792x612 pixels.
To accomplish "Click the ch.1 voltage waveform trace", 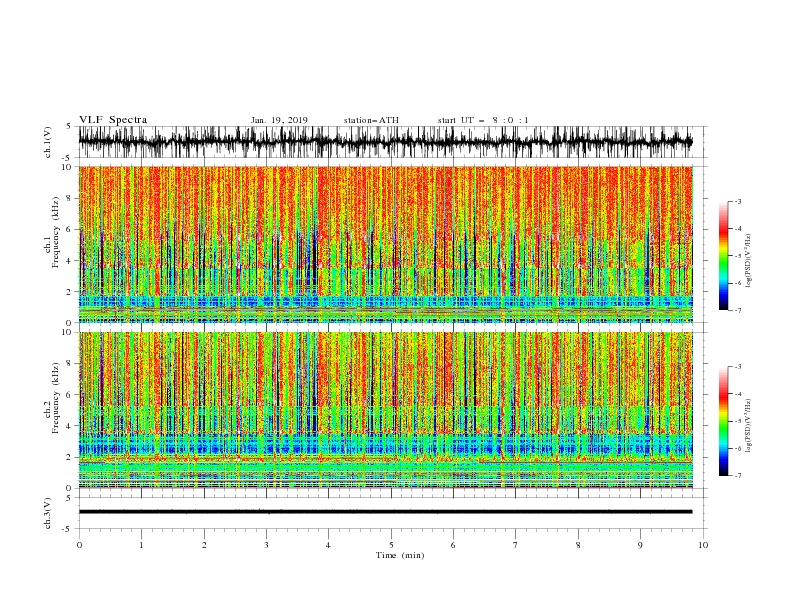I will click(x=386, y=142).
